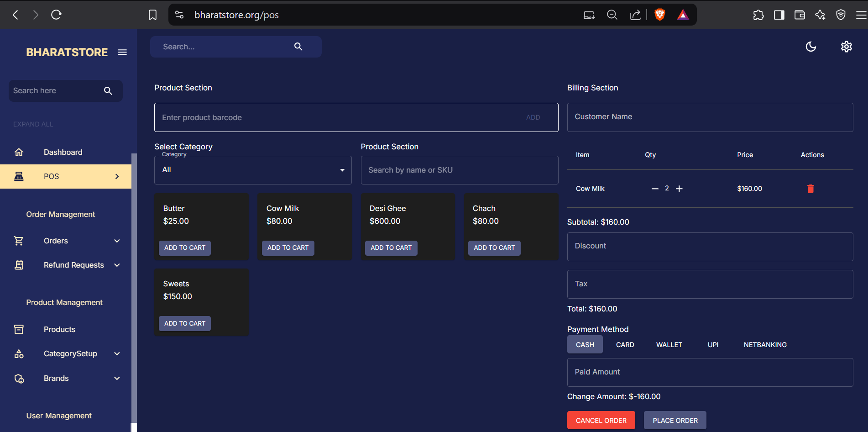Click the sidebar search magnifier icon

[108, 91]
